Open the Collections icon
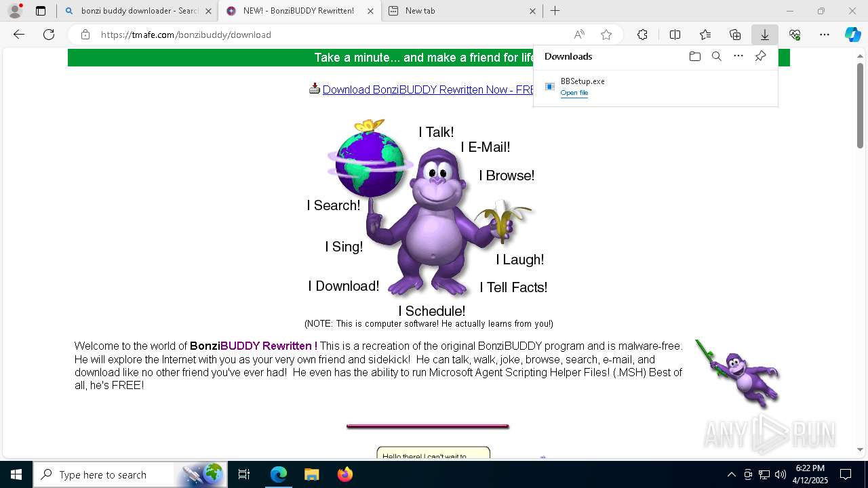Viewport: 868px width, 488px height. [x=735, y=35]
